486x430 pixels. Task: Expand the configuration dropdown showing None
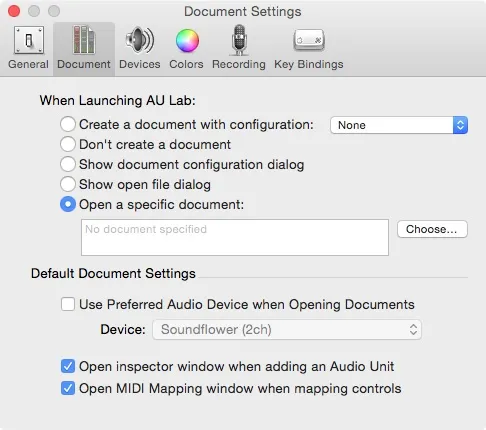399,125
